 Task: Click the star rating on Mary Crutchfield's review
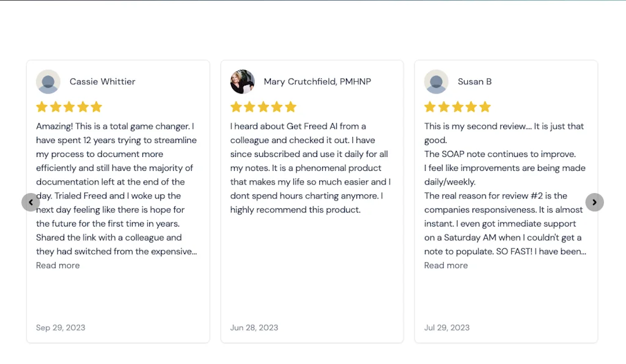tap(263, 107)
